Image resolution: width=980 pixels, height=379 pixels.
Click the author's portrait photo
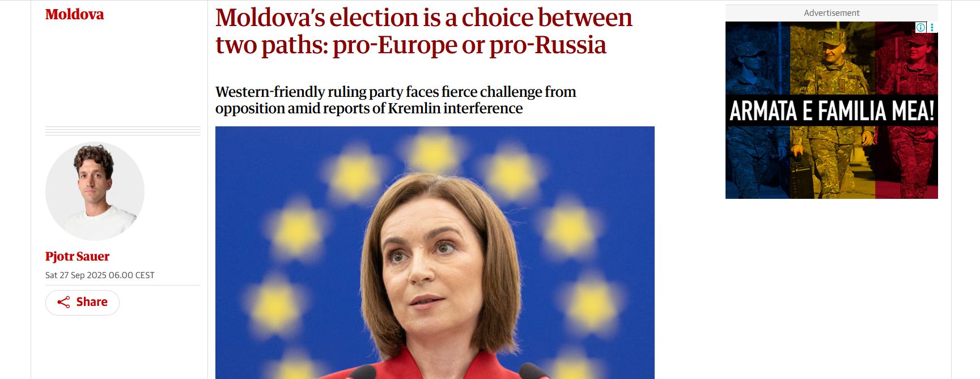(95, 191)
